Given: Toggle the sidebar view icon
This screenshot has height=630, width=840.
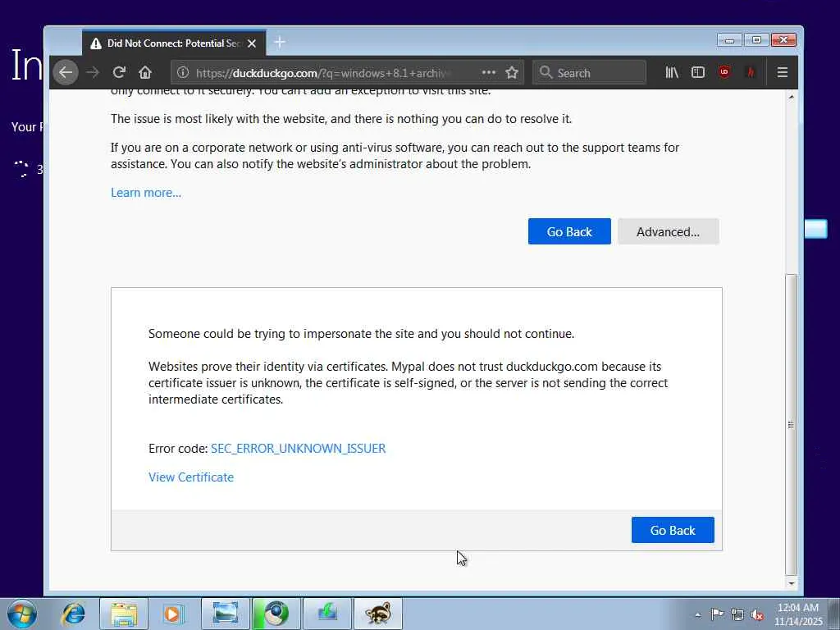Looking at the screenshot, I should point(698,72).
